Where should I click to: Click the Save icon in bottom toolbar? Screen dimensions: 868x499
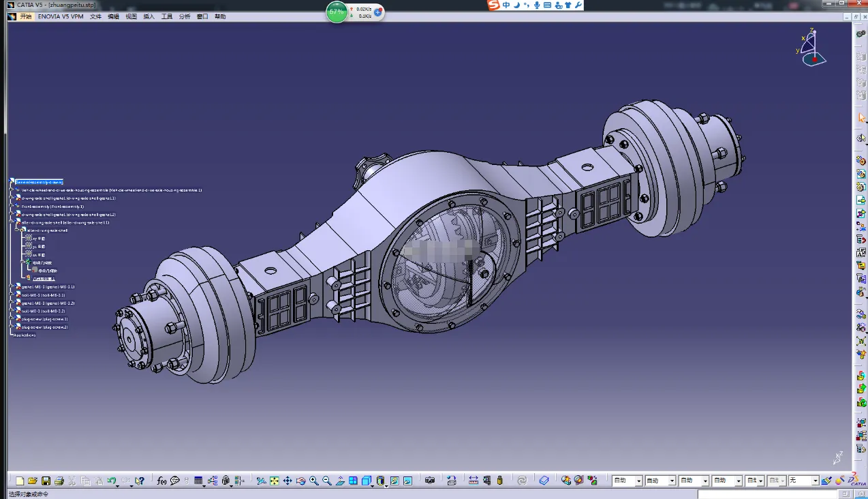46,481
